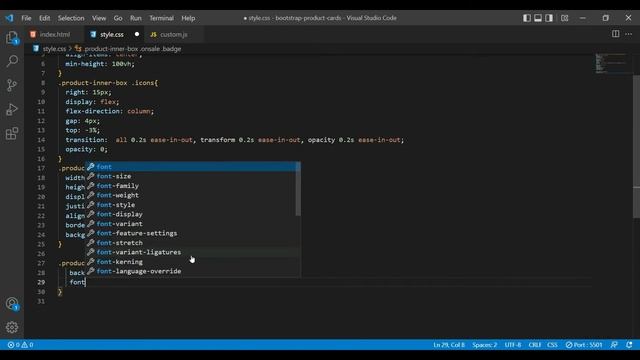Open the feedback icon in status bar

(x=614, y=345)
